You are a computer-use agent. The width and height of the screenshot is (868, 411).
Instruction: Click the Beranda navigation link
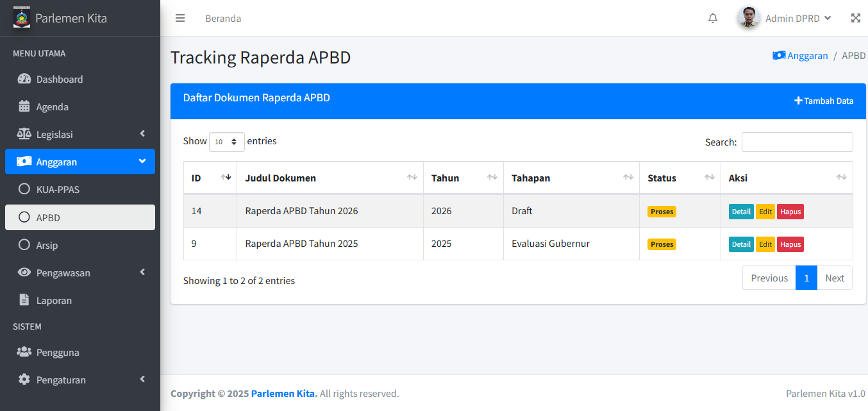[x=223, y=19]
